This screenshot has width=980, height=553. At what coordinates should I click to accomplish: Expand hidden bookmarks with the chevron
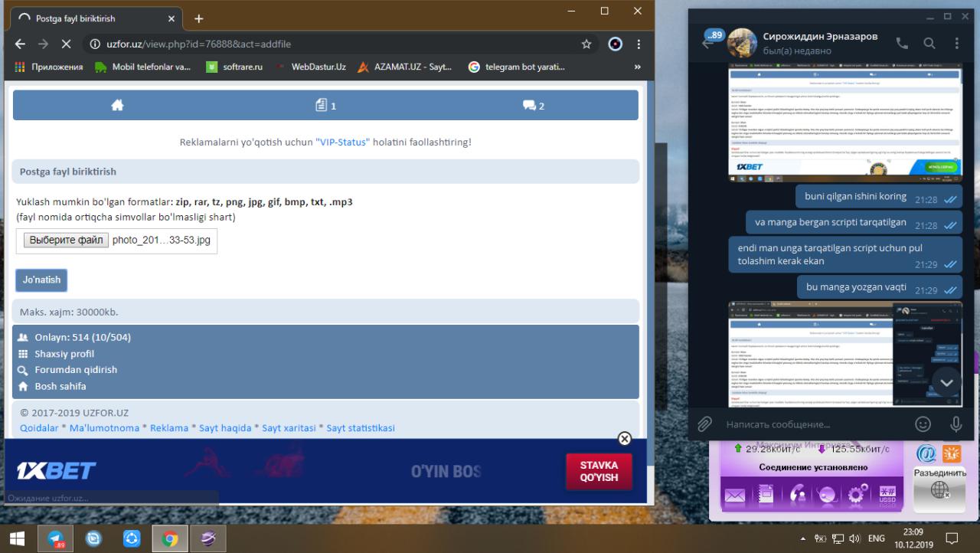638,67
